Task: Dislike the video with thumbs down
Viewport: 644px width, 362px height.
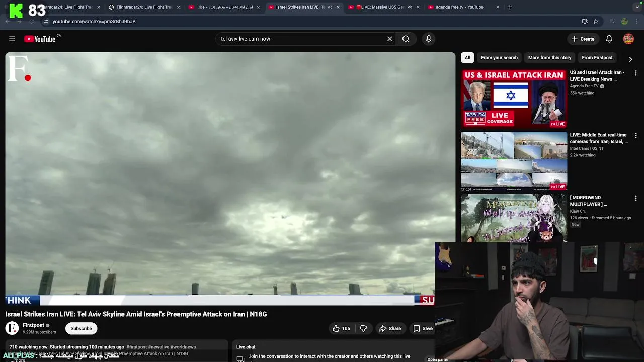Action: (363, 329)
